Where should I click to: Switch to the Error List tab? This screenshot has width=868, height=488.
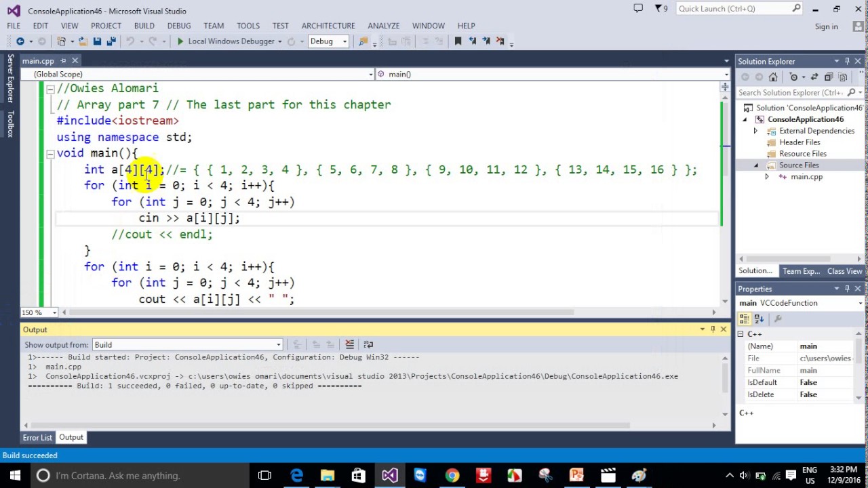(37, 437)
